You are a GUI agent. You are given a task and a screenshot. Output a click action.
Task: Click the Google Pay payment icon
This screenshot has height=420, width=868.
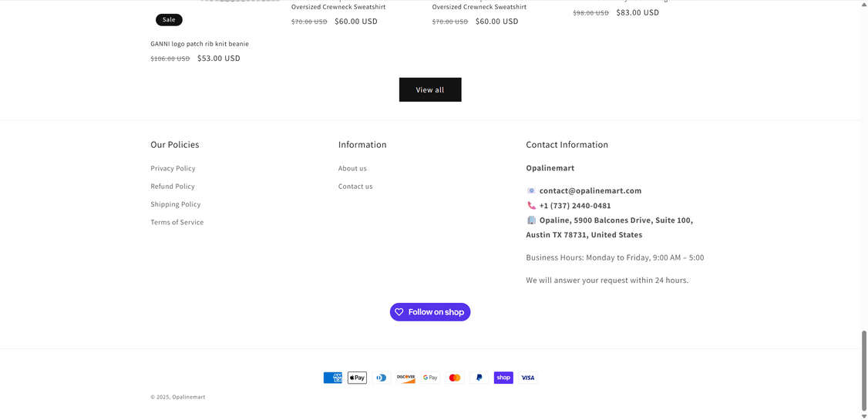tap(430, 378)
